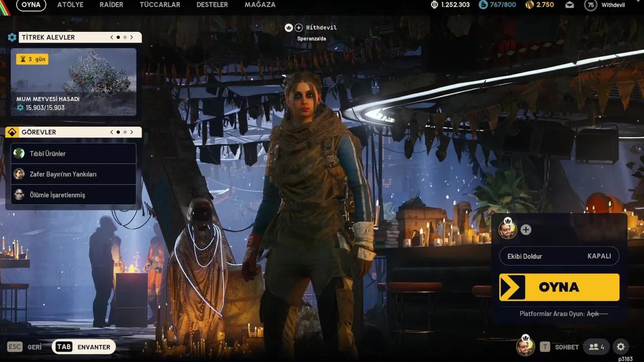
Task: Click the TAB ENVANTER button
Action: pyautogui.click(x=84, y=347)
